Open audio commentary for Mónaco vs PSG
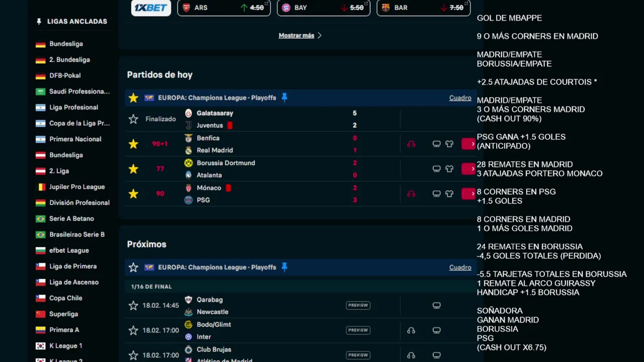The height and width of the screenshot is (362, 644). pos(411,194)
